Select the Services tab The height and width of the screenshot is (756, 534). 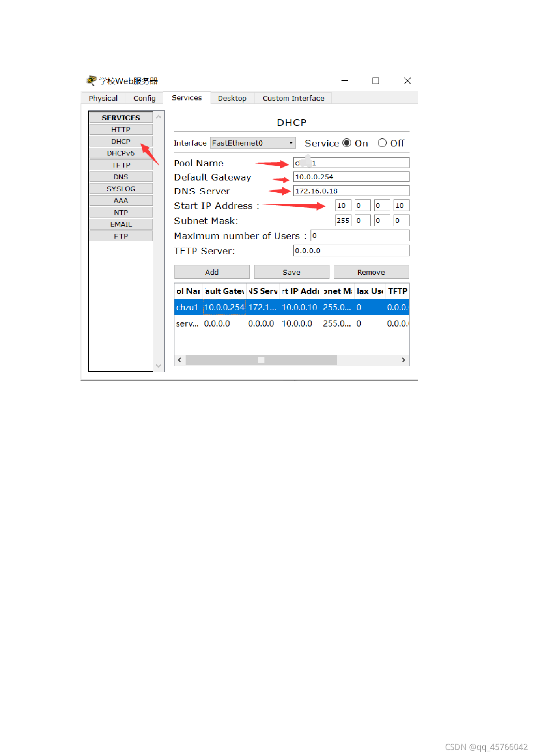187,98
